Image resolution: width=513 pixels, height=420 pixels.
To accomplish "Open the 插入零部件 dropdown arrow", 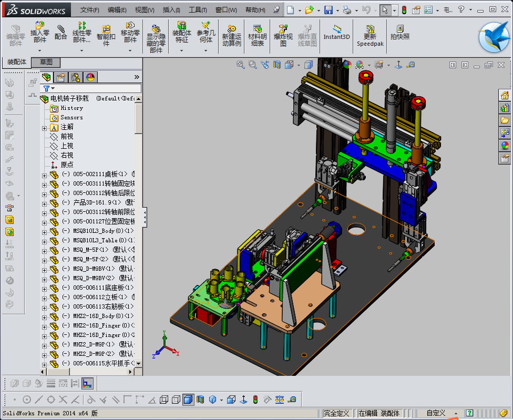I will (40, 50).
